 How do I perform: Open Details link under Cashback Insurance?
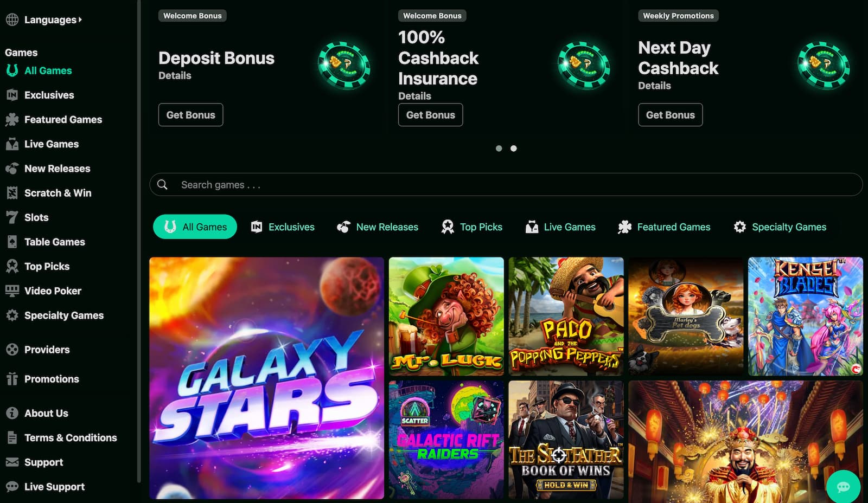[x=414, y=96]
